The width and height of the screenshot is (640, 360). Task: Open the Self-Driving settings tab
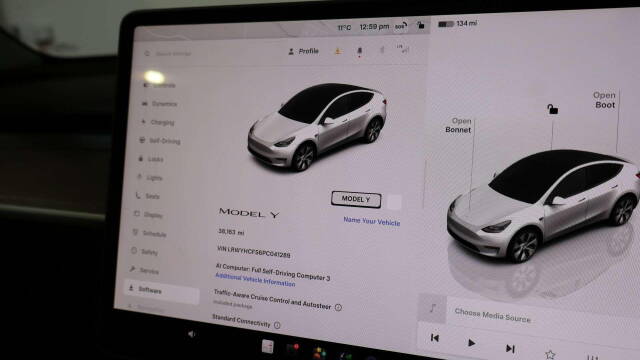tap(160, 141)
